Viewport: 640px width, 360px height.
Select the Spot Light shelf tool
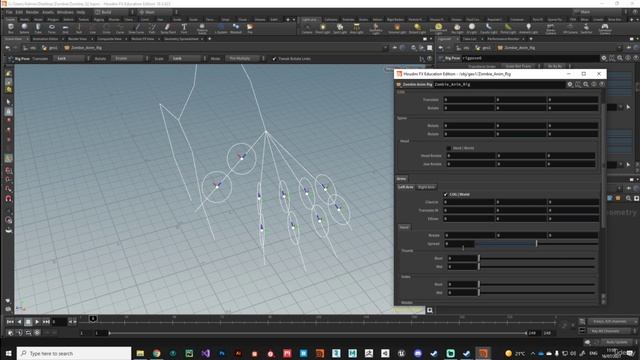[340, 28]
